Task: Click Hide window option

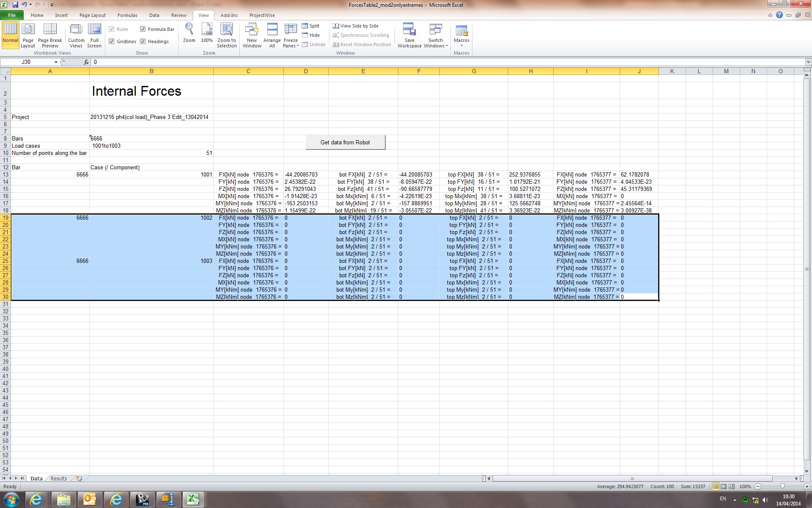Action: point(311,35)
